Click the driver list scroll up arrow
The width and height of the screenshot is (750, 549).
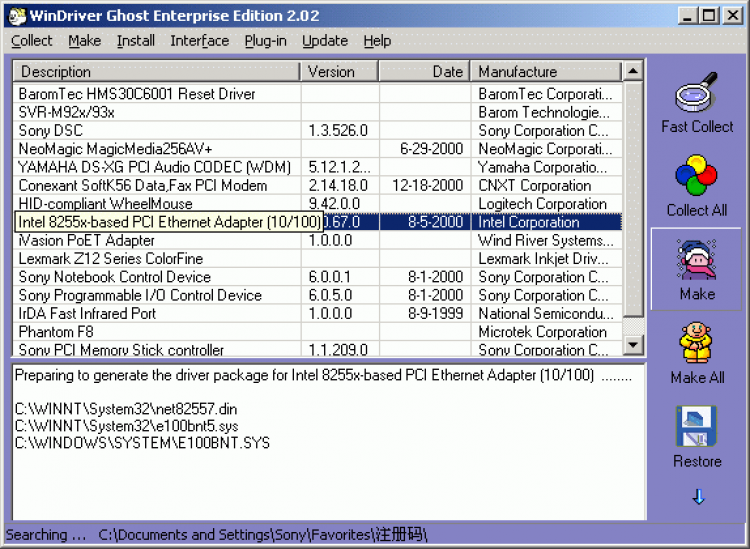633,71
